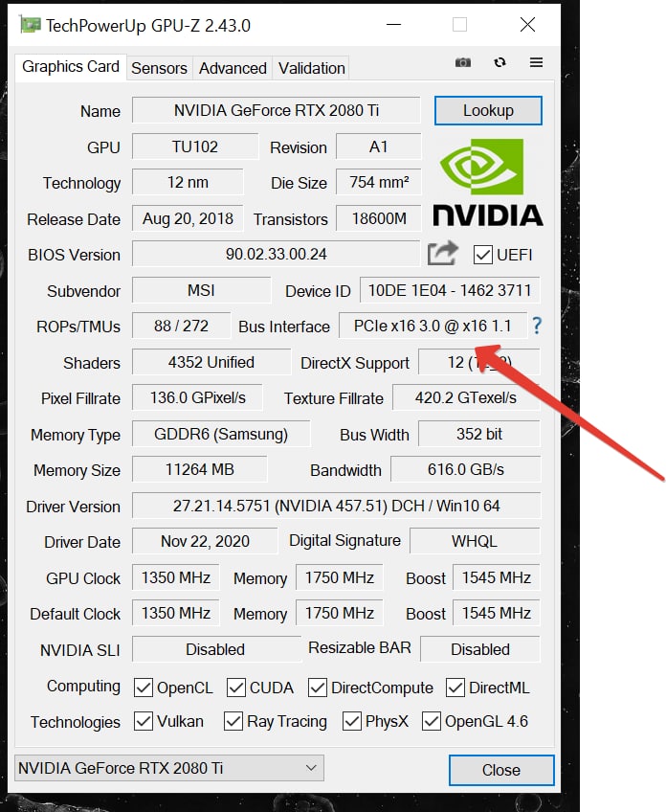Click the Subvendor value MSI
Viewport: 666px width, 812px height.
[x=201, y=290]
